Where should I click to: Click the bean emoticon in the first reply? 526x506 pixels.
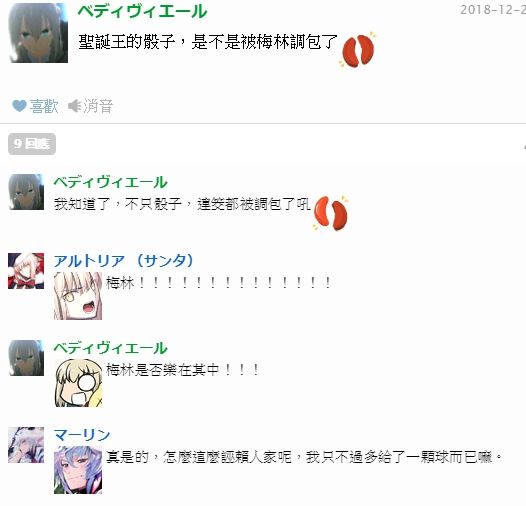click(x=331, y=213)
